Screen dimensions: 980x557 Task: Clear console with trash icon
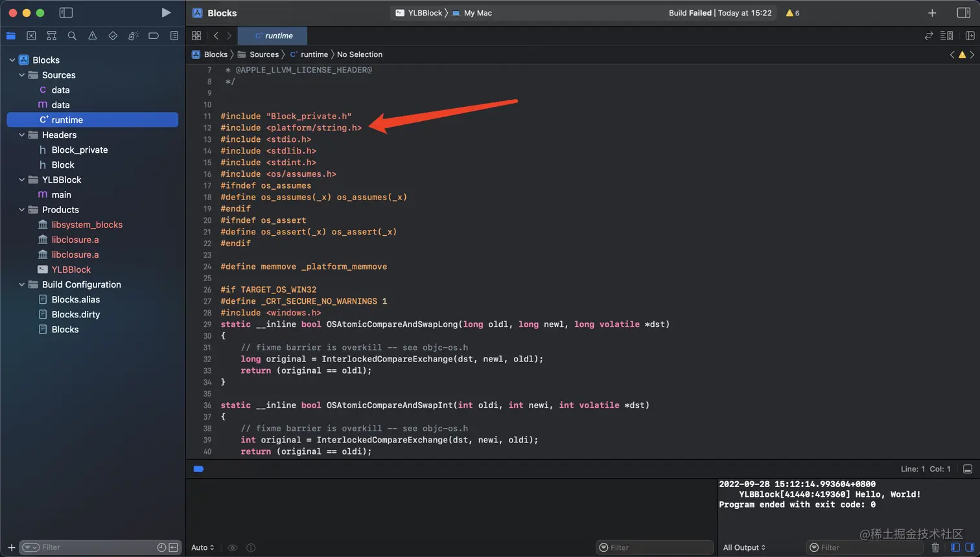935,547
